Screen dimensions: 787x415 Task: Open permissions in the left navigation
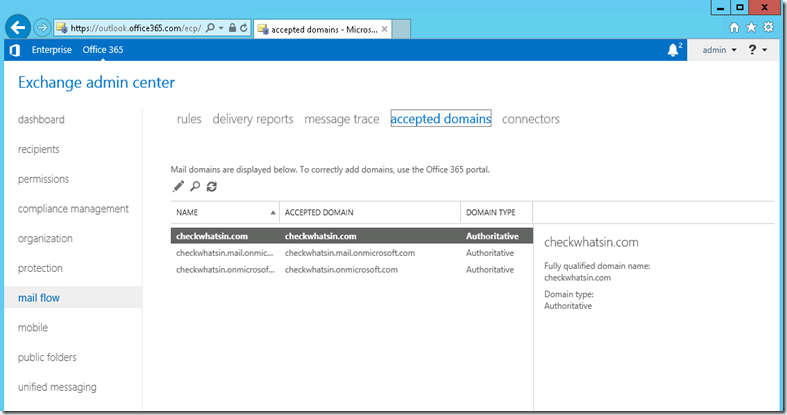[x=44, y=179]
